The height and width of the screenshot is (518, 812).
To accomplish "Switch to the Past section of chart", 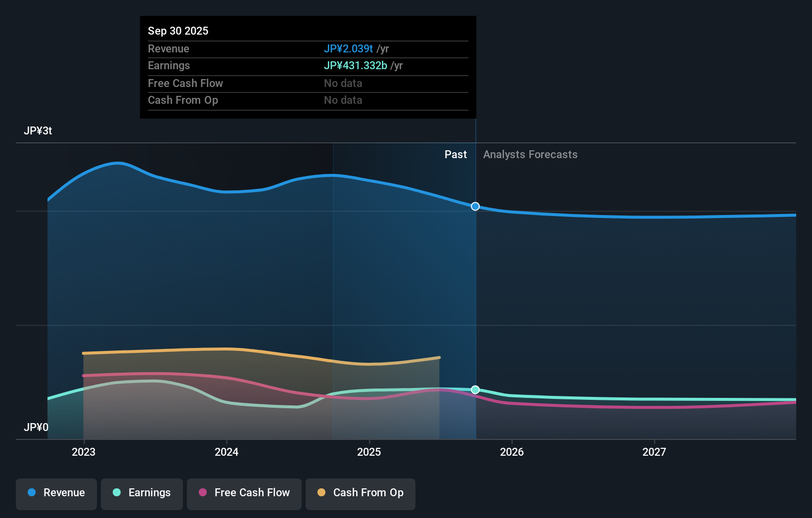I will pos(455,154).
